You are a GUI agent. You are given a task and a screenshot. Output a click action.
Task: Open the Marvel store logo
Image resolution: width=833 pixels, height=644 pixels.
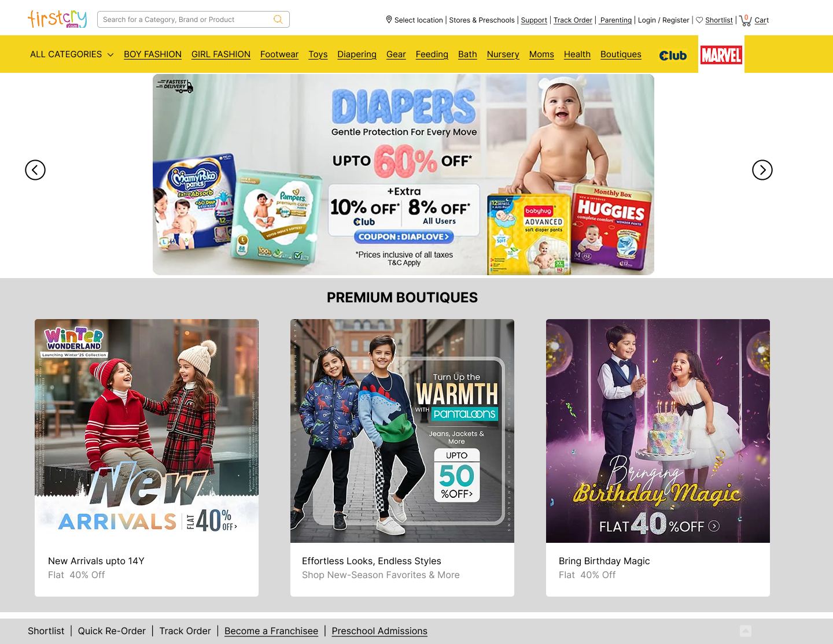click(x=721, y=55)
